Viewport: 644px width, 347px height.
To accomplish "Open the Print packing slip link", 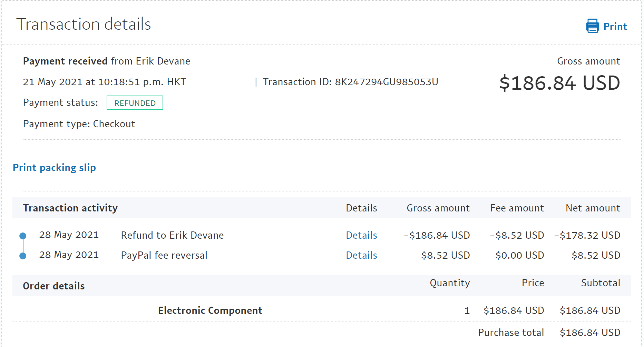I will coord(54,168).
